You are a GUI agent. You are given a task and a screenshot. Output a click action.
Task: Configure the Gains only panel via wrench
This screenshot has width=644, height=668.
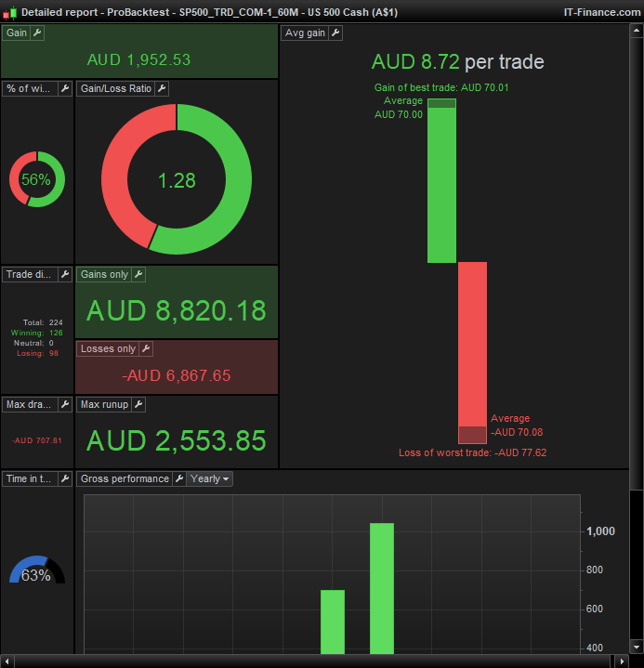[138, 274]
